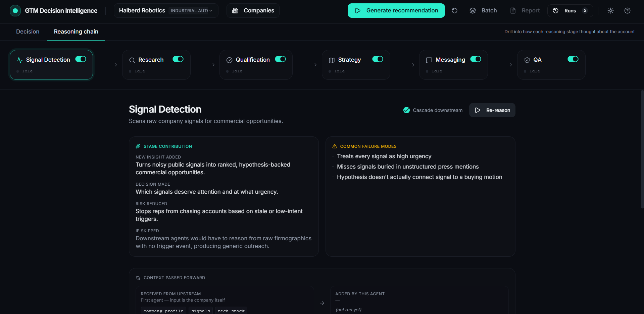644x314 pixels.
Task: Click the Context Passed Forward flow icon
Action: tap(138, 278)
